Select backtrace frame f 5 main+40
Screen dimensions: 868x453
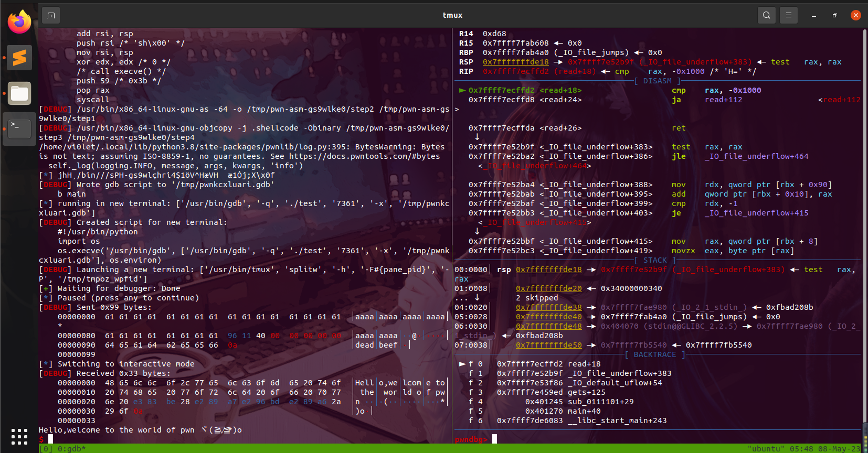pyautogui.click(x=534, y=411)
